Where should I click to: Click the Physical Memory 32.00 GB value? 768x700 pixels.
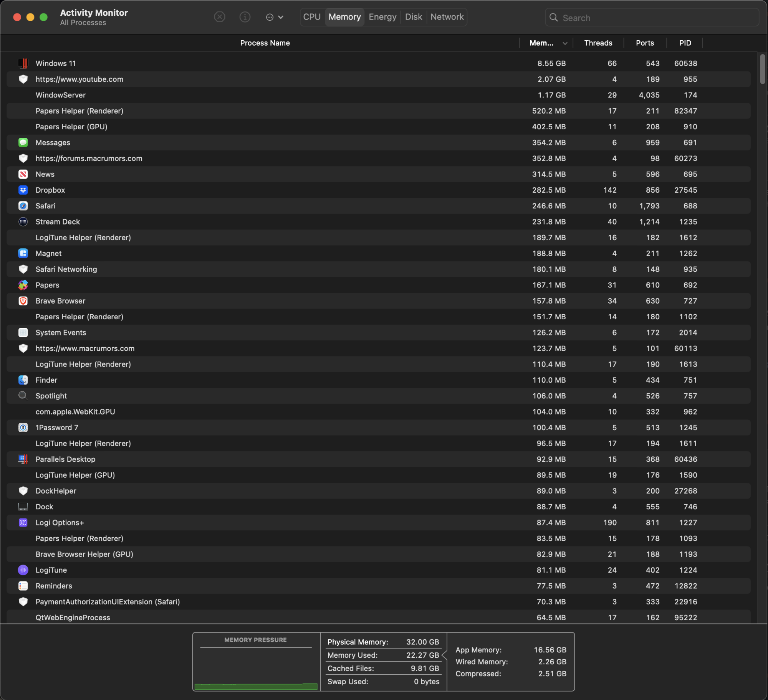(422, 642)
